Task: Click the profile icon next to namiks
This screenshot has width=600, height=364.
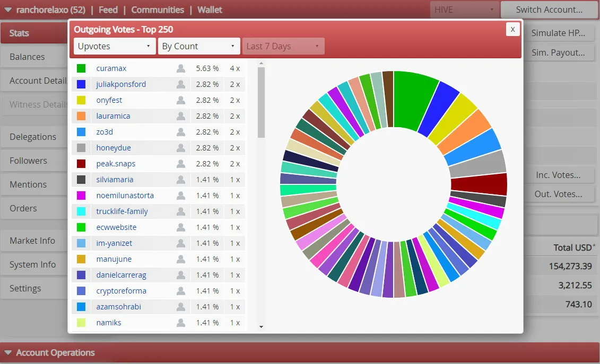Action: click(x=181, y=322)
